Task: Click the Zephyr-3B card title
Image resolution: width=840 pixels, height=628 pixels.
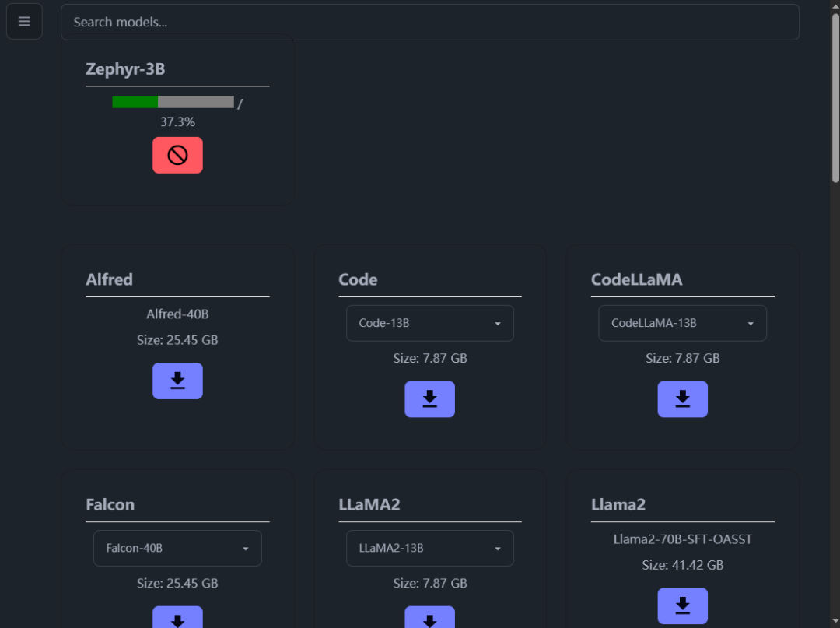Action: [125, 69]
